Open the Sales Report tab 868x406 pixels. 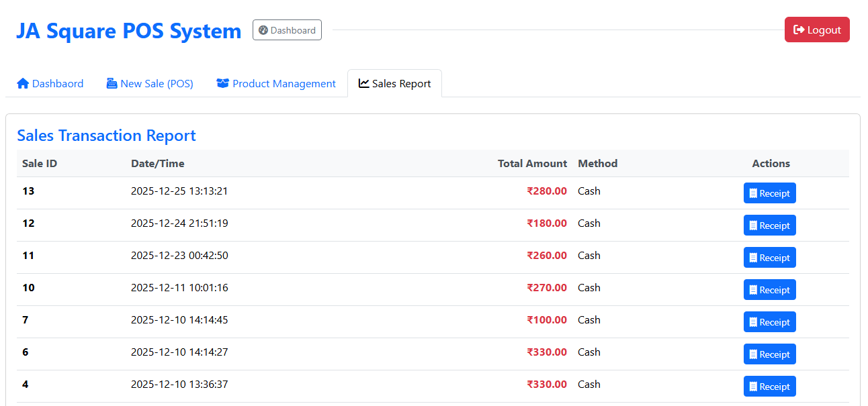(394, 83)
